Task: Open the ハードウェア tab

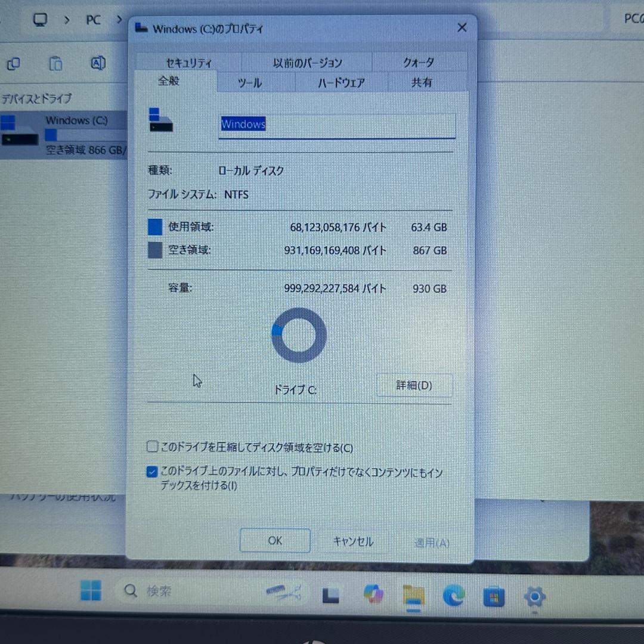Action: coord(340,83)
